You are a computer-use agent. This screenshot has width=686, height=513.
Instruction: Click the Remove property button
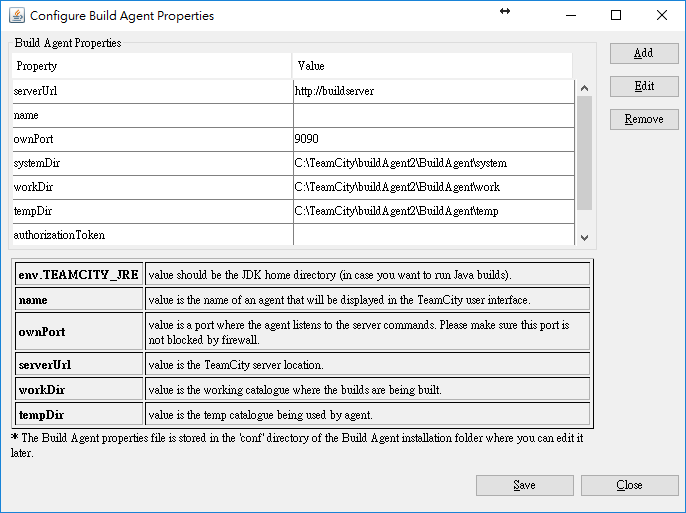tap(644, 119)
